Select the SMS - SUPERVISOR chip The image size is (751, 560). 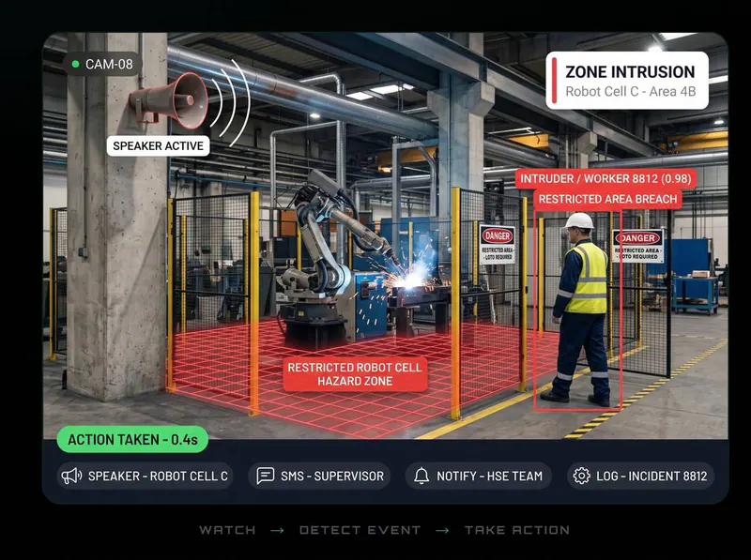(x=319, y=476)
